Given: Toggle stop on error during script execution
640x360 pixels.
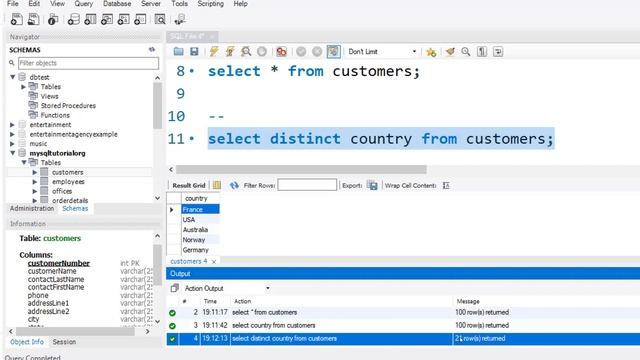Looking at the screenshot, I should click(x=281, y=51).
